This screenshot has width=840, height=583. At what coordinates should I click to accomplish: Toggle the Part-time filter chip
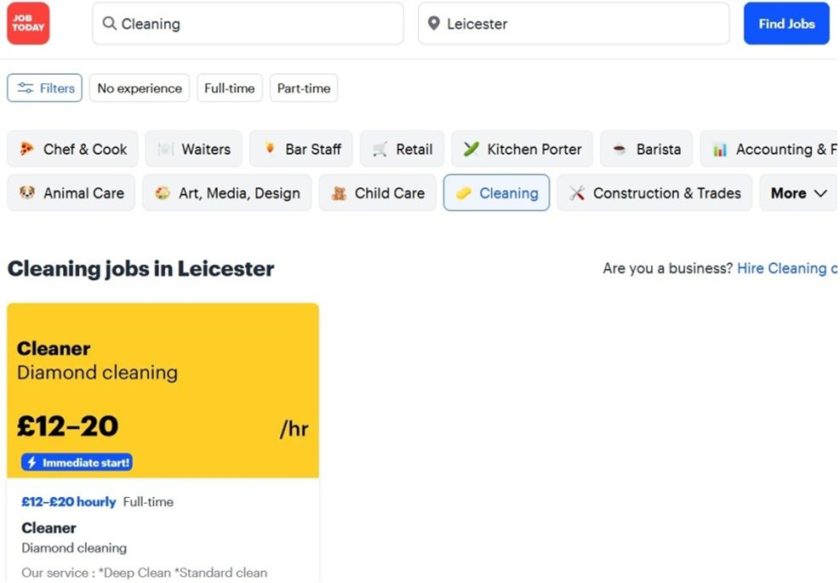coord(304,88)
